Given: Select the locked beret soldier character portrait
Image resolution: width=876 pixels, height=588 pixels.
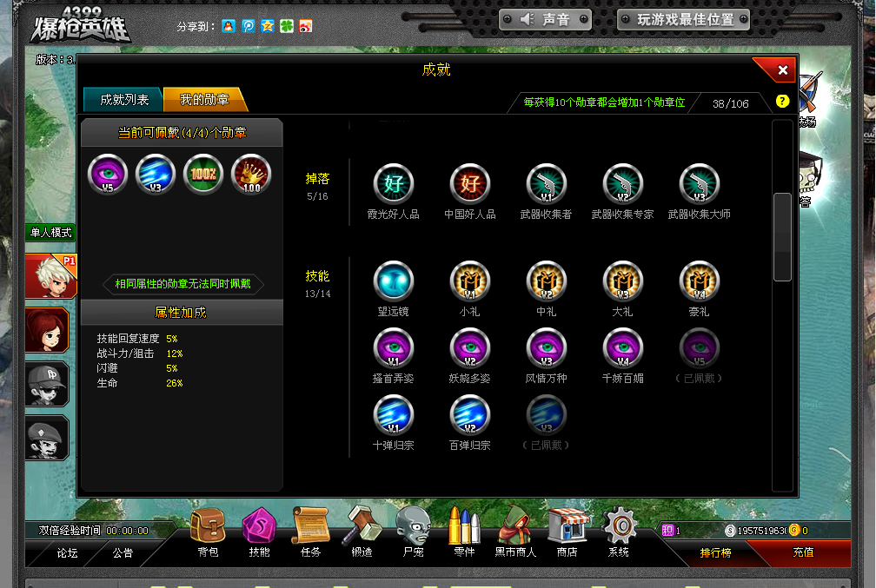Looking at the screenshot, I should 47,439.
